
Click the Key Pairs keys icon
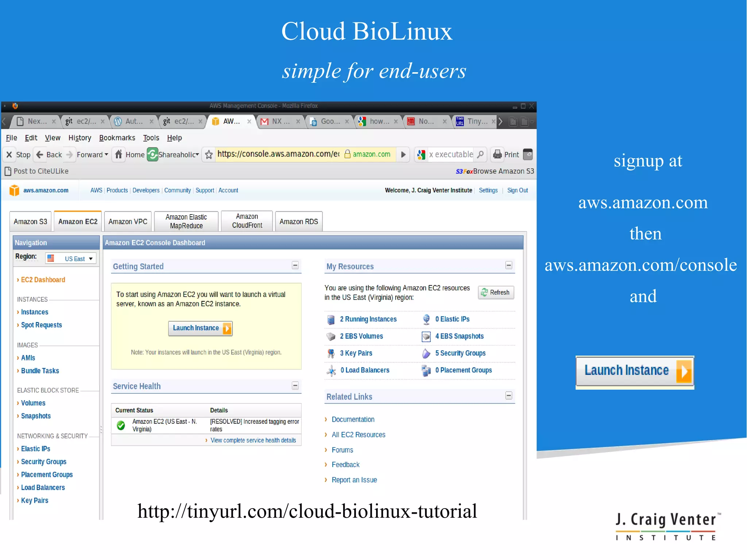click(331, 353)
